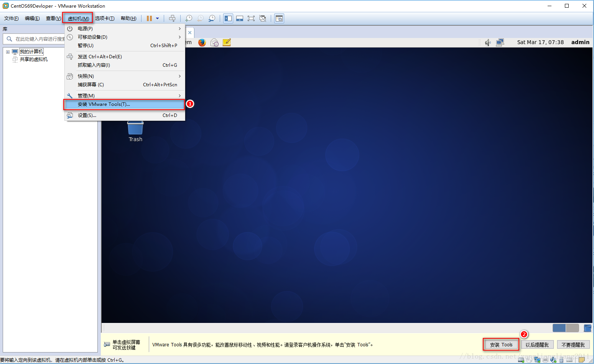Open the dropdown arrow beside the pause button
594x364 pixels.
[x=157, y=18]
